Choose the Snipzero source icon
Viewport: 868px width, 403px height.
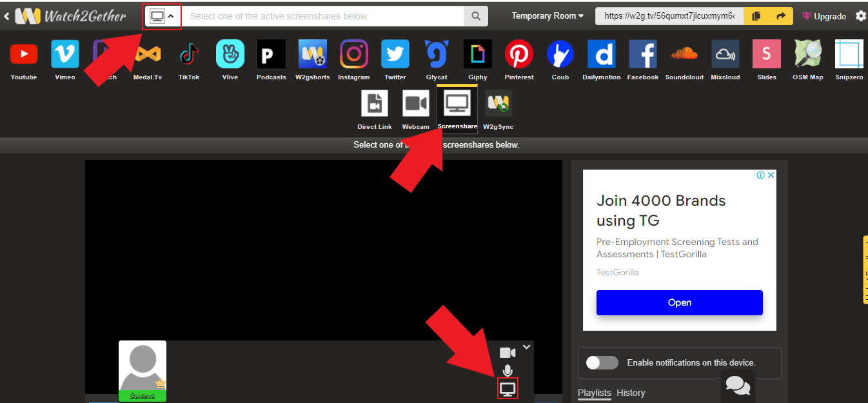tap(849, 54)
